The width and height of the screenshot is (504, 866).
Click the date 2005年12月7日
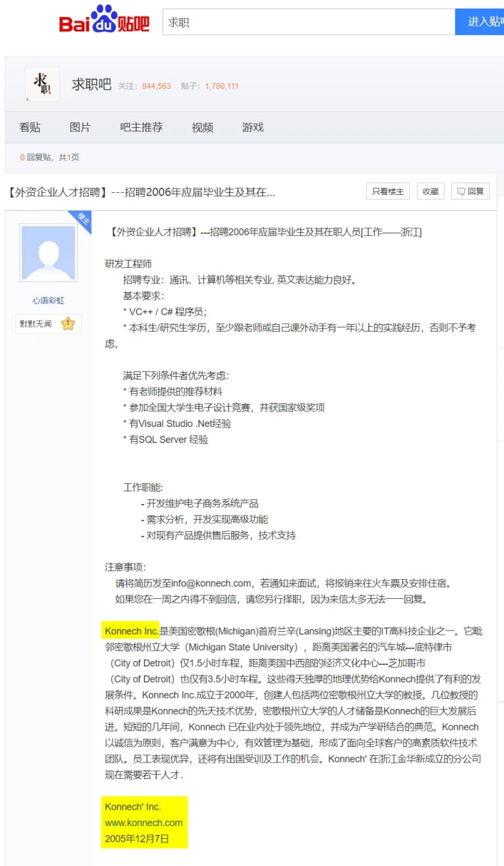(x=137, y=839)
